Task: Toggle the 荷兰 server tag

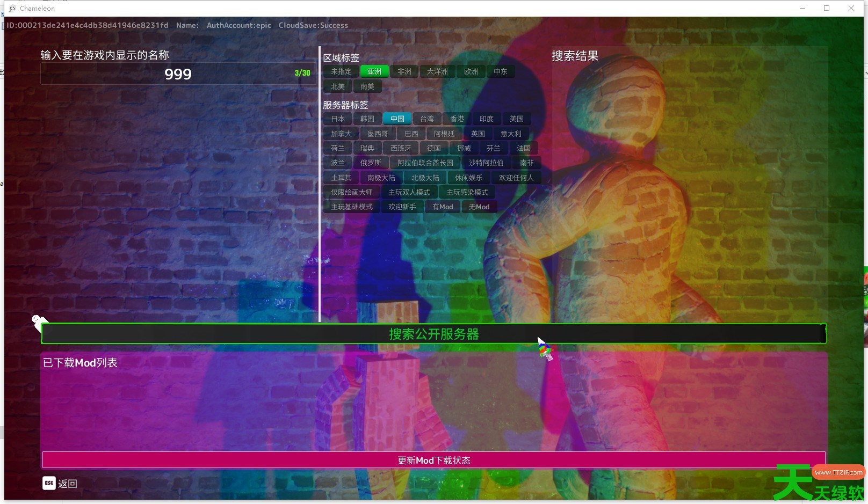Action: tap(338, 148)
